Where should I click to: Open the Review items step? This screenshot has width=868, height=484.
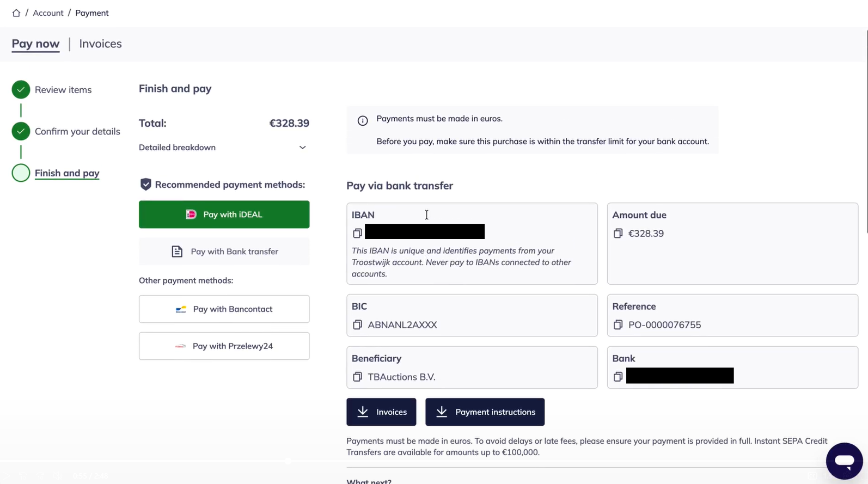click(x=63, y=90)
